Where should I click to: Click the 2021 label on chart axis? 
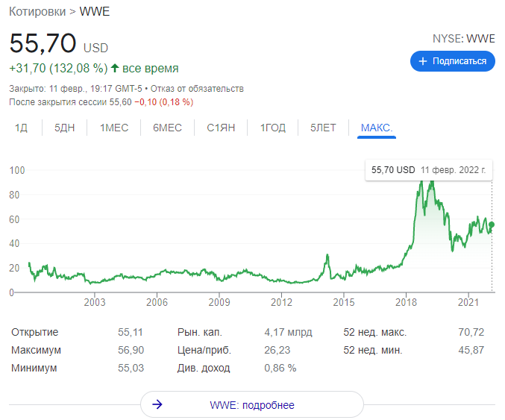point(468,302)
